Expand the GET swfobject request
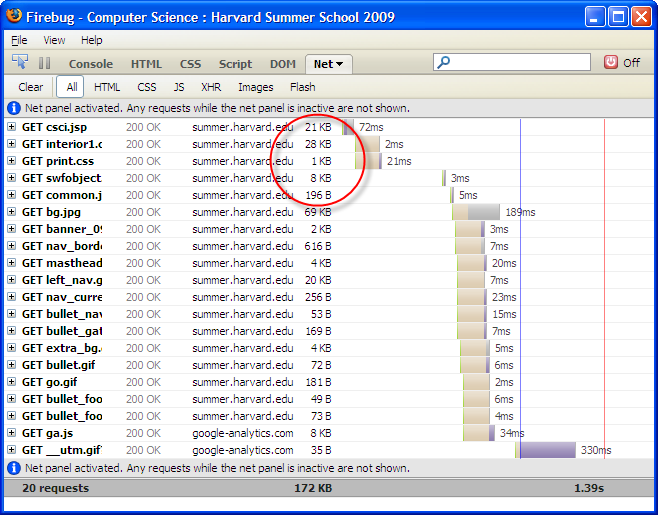Viewport: 658px width, 515px height. 11,178
